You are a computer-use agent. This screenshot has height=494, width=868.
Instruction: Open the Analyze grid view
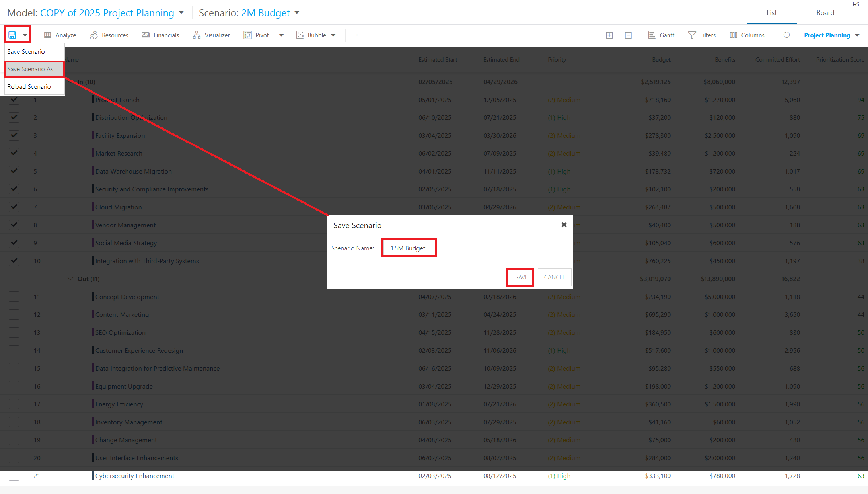(x=60, y=35)
